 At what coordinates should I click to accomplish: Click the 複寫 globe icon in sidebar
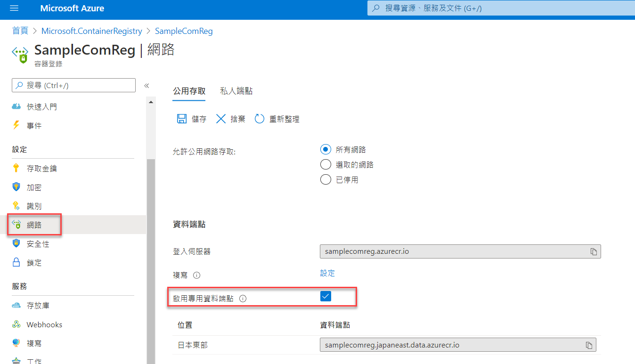16,343
